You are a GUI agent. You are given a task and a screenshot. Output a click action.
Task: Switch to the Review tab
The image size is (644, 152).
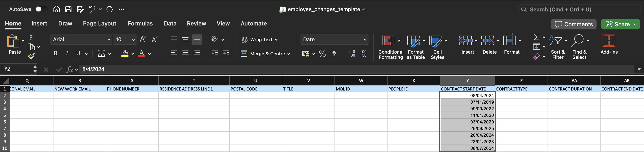(x=196, y=24)
